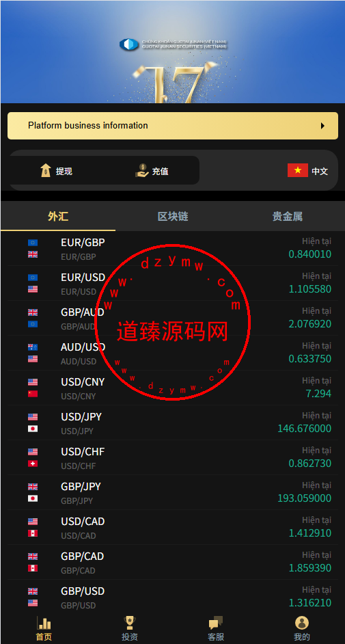
Task: Click GBP/USD price 1.316210
Action: pos(309,604)
